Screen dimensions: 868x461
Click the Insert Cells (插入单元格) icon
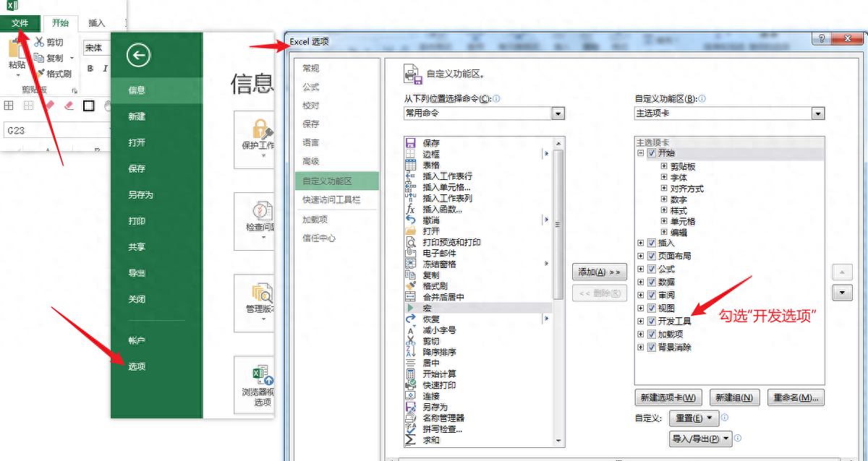(x=410, y=187)
